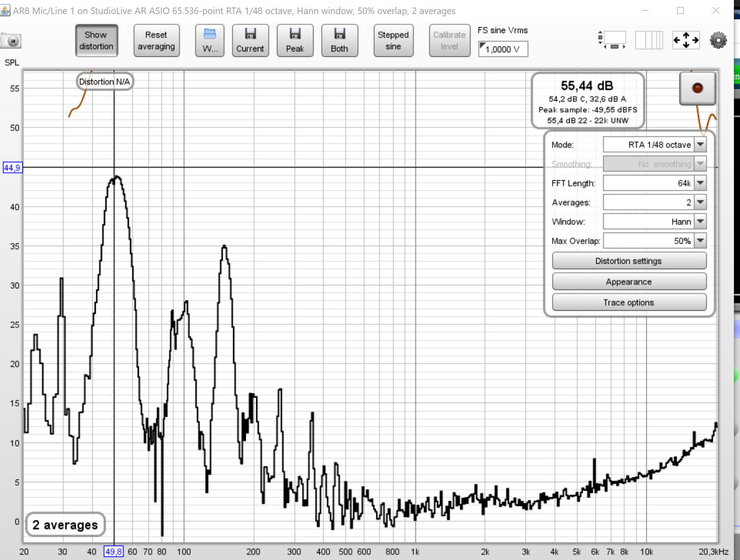740x560 pixels.
Task: Click the 54,2 dB C, 32,6 dB A text
Action: click(587, 99)
